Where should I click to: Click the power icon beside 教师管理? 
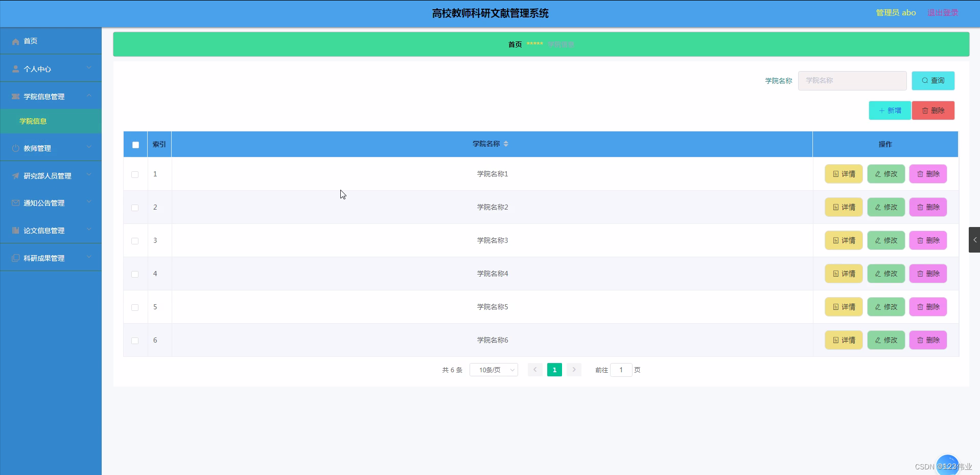[x=15, y=148]
